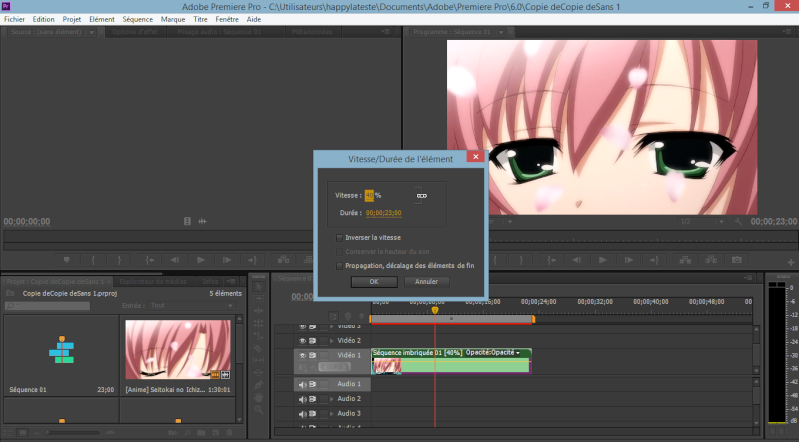The height and width of the screenshot is (442, 799).
Task: Click chain link icon for speed and duration
Action: click(x=421, y=196)
